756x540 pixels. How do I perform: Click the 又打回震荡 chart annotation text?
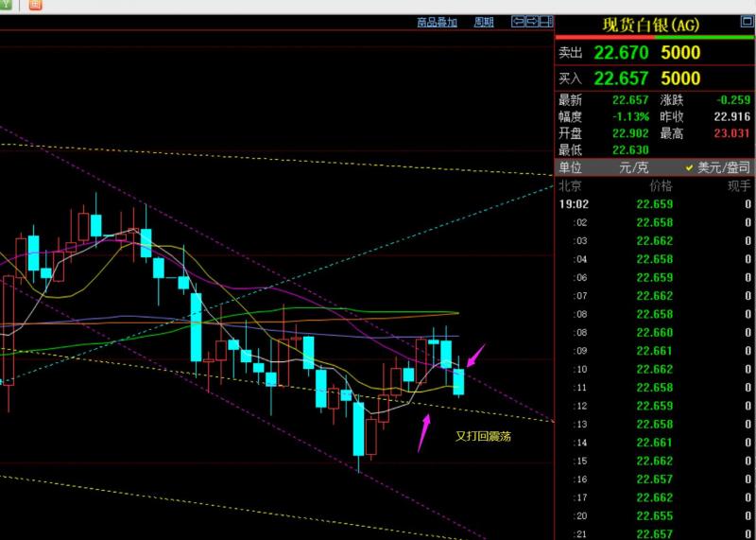(483, 436)
